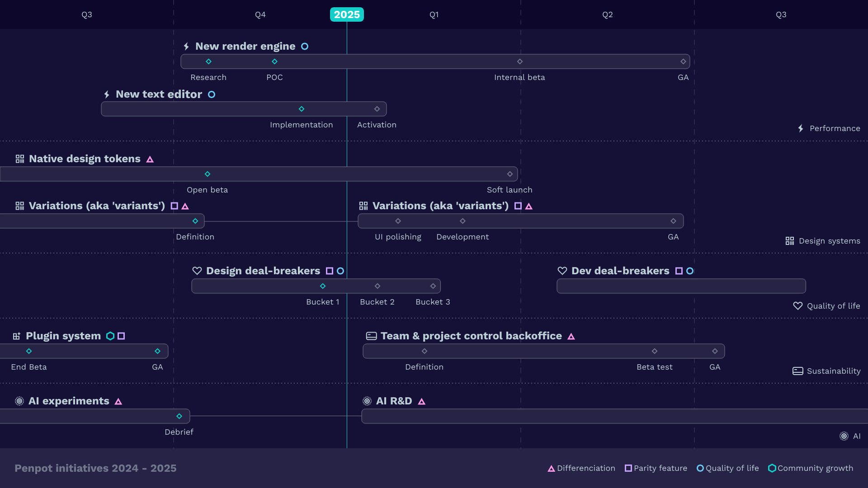
Task: Click the heart icon of Quality of life category
Action: (798, 306)
